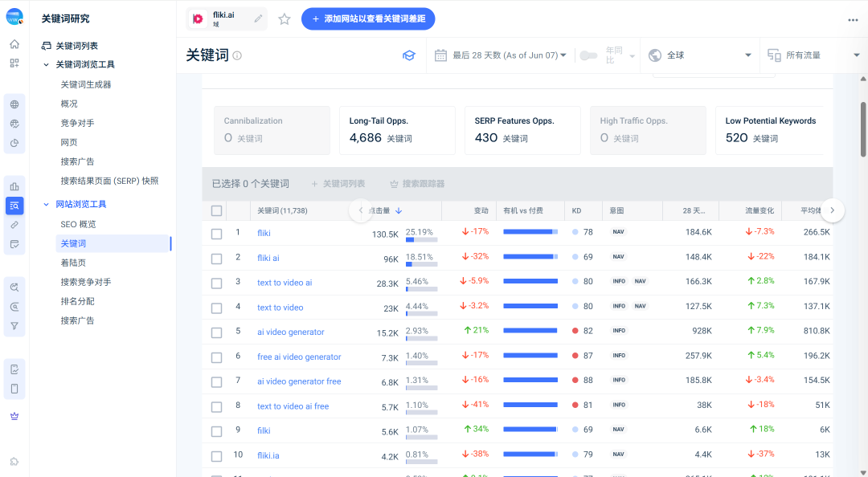Go to 排名分配 page
The image size is (868, 477).
[77, 302]
